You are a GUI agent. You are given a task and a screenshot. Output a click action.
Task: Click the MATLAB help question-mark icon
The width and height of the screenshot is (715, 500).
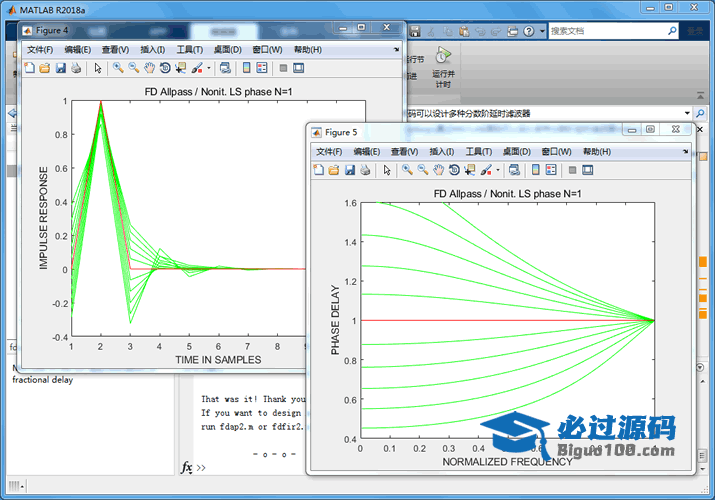[x=528, y=31]
